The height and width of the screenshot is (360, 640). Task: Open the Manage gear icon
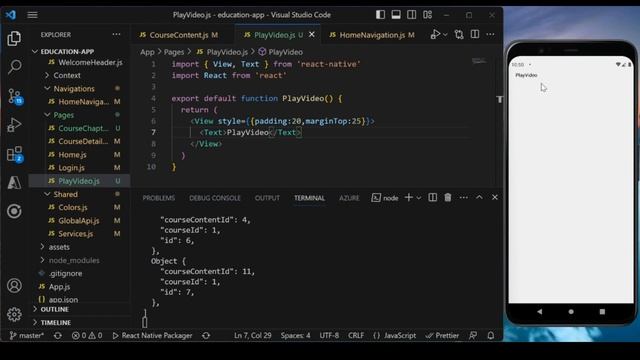click(x=14, y=314)
